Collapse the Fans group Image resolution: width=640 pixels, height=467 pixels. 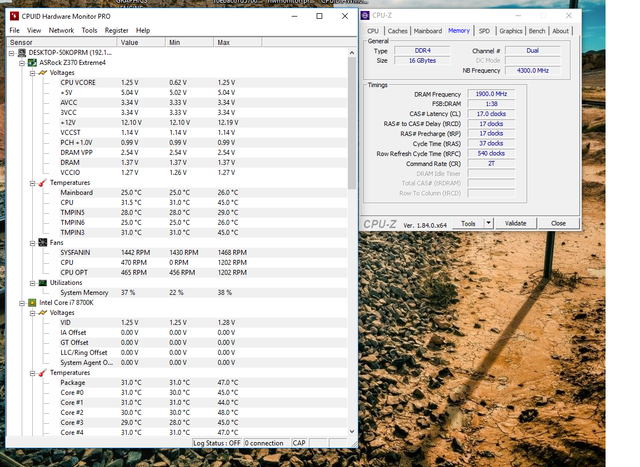(x=32, y=243)
